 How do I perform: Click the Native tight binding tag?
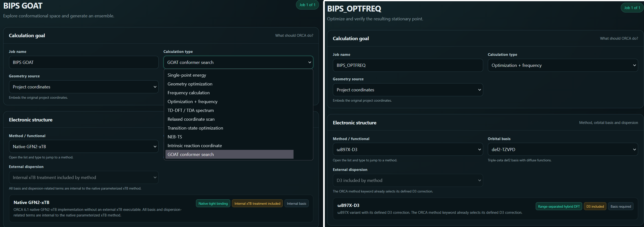click(213, 203)
